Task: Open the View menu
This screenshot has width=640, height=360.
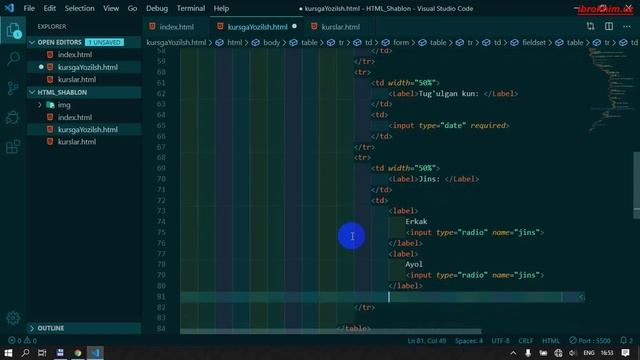Action: point(111,8)
